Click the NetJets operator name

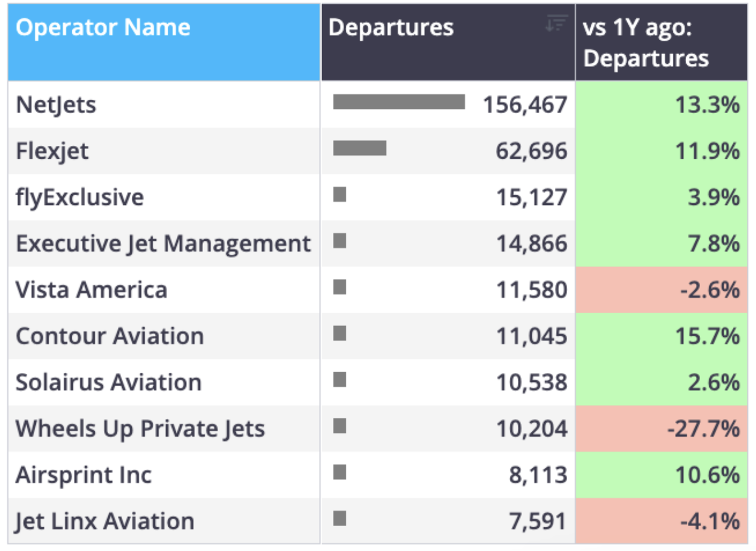coord(56,105)
